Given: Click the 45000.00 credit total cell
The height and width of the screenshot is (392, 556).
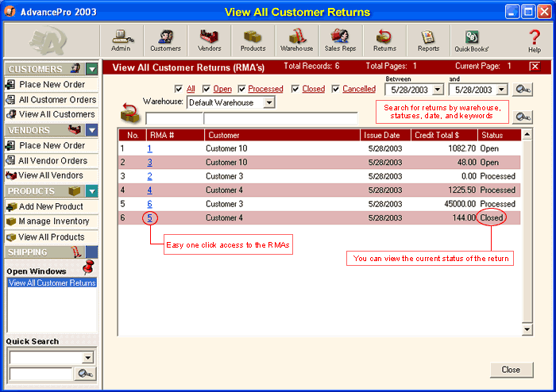Looking at the screenshot, I should coord(460,204).
